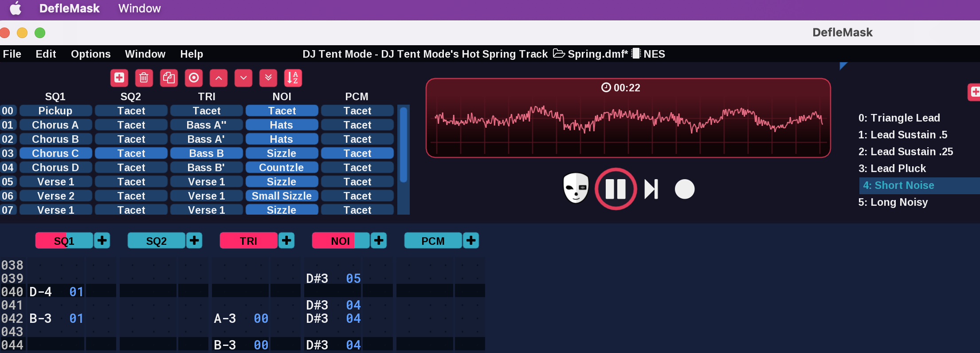Select the Bass B' pattern cell
980x353 pixels.
206,167
